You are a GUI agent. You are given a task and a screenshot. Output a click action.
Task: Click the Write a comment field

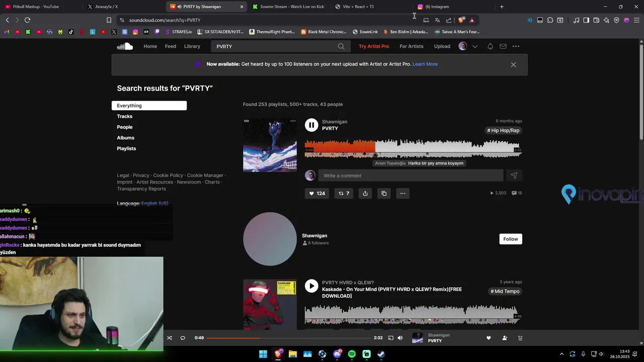click(x=411, y=175)
